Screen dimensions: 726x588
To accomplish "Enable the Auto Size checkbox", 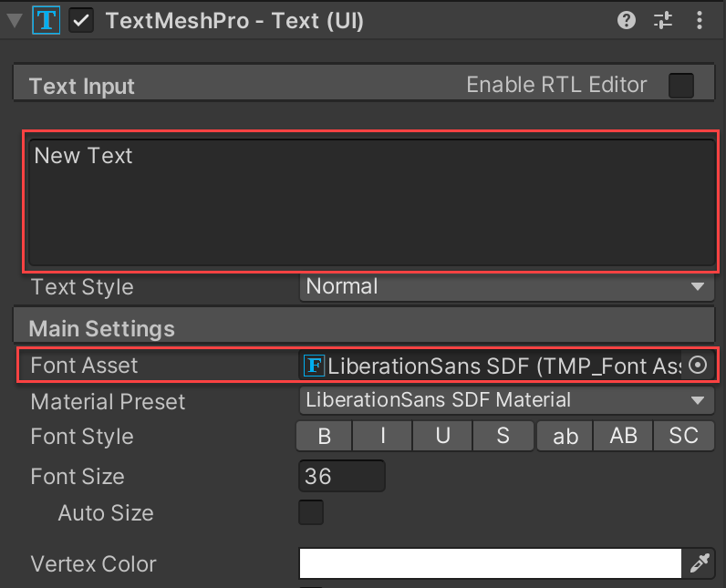I will pos(311,513).
